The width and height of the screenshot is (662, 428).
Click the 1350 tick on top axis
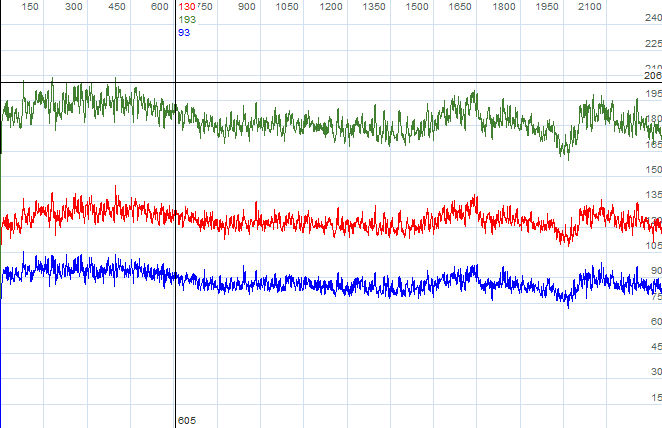tap(374, 7)
